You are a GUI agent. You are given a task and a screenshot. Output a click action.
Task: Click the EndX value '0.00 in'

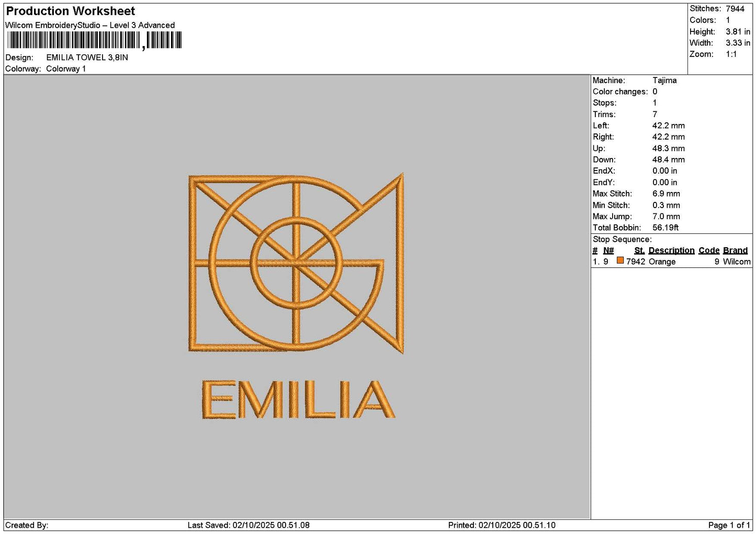point(664,171)
